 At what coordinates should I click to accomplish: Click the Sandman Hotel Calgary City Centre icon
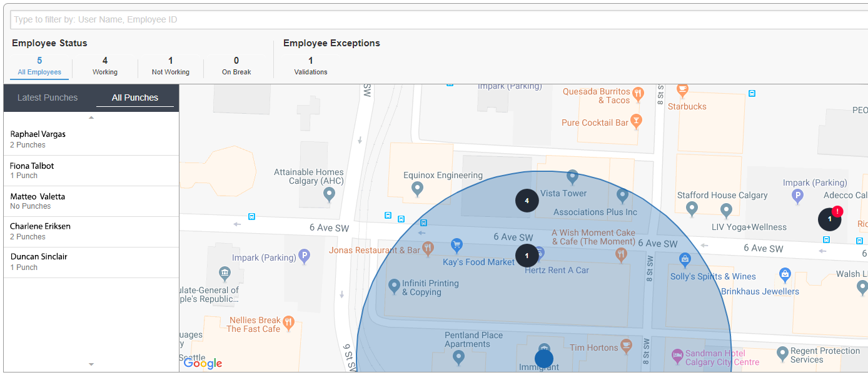click(x=677, y=356)
